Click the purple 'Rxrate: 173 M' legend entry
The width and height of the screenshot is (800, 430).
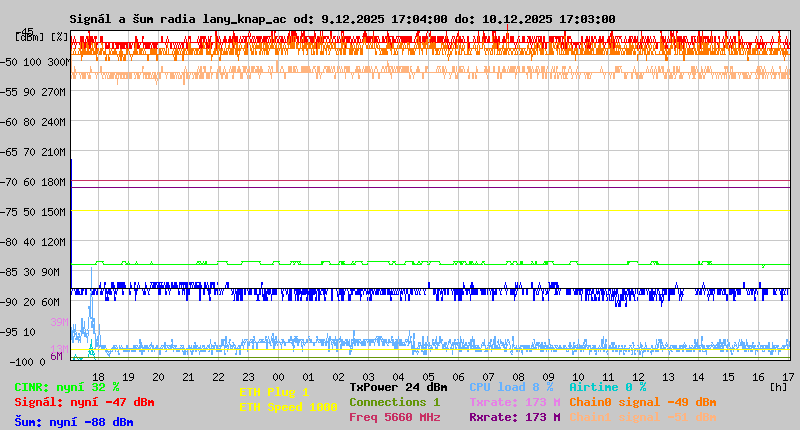[x=514, y=417]
